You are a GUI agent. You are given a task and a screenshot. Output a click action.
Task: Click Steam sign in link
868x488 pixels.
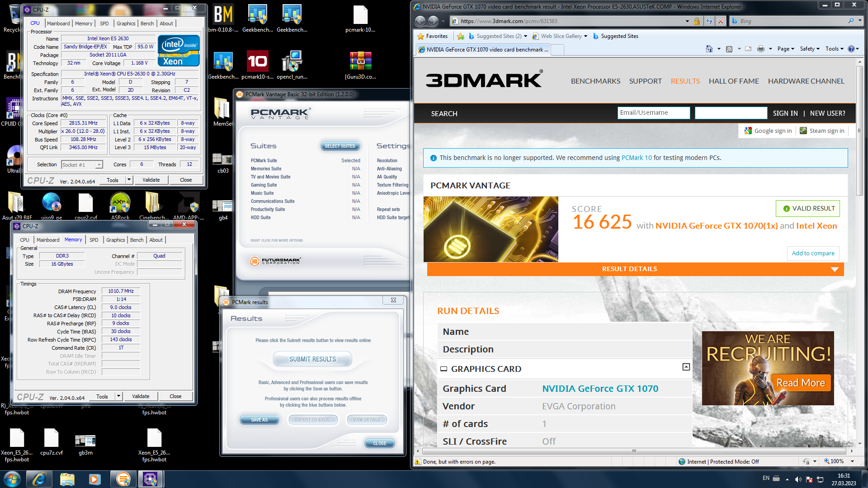(822, 131)
